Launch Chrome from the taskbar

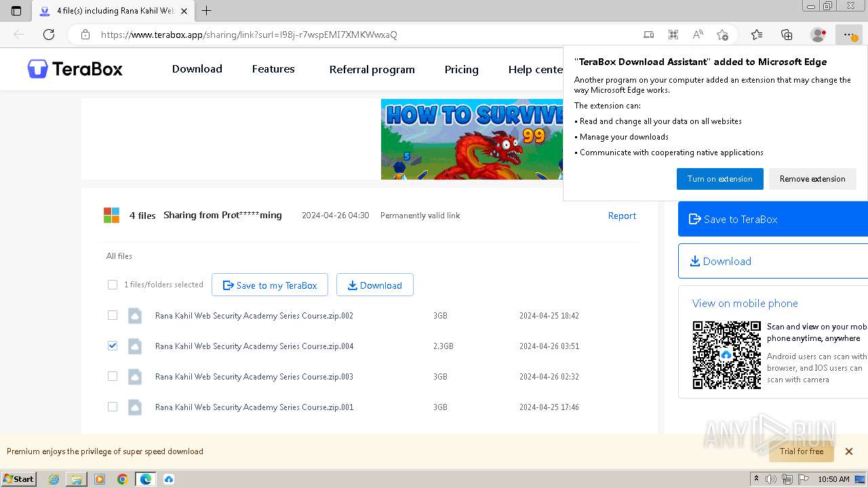(x=123, y=479)
